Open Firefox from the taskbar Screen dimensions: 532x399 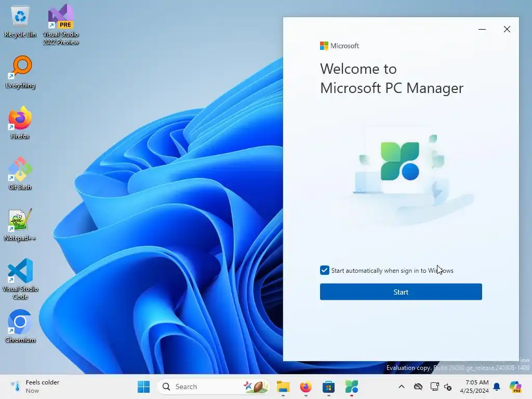pos(305,387)
